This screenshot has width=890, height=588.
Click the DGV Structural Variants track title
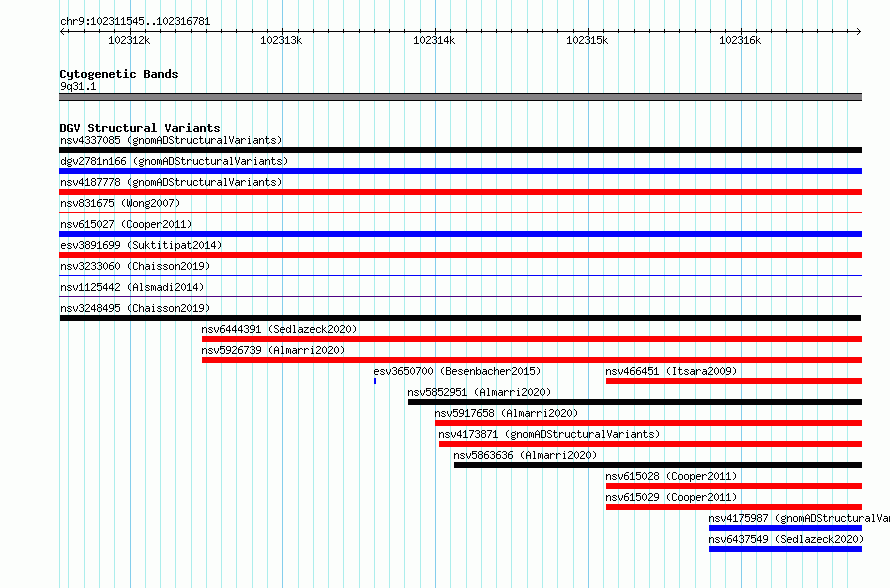pos(140,128)
